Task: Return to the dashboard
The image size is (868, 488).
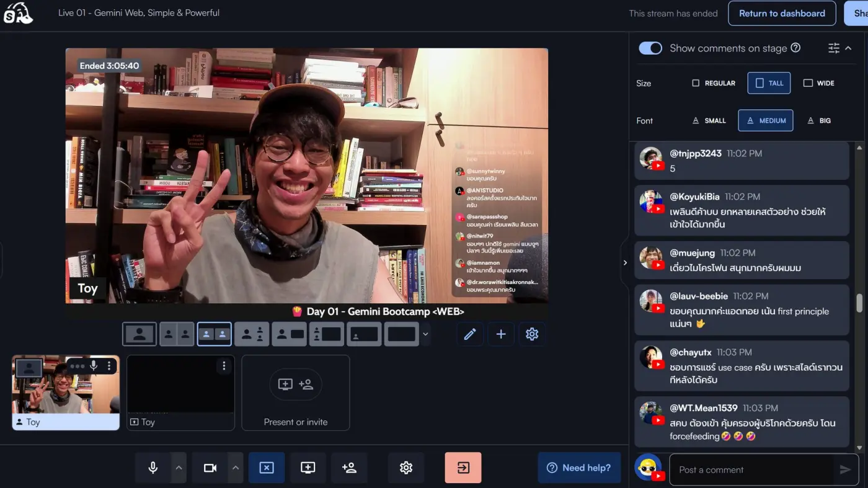Action: point(782,13)
